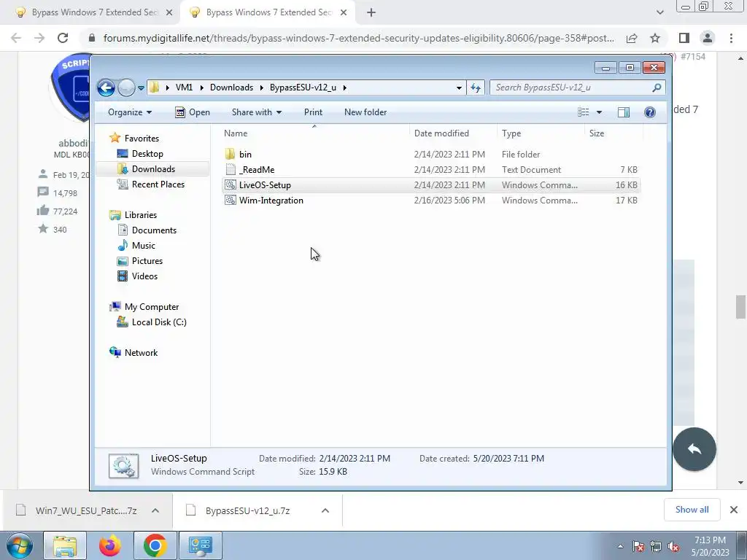Viewport: 747px width, 560px height.
Task: Click the Chrome address bar URL
Action: (358, 38)
